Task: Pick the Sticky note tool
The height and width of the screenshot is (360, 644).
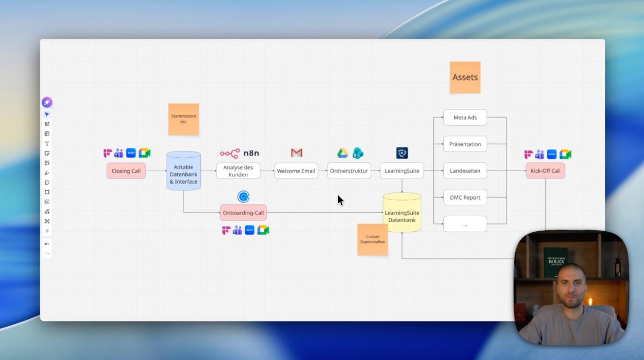Action: [47, 153]
